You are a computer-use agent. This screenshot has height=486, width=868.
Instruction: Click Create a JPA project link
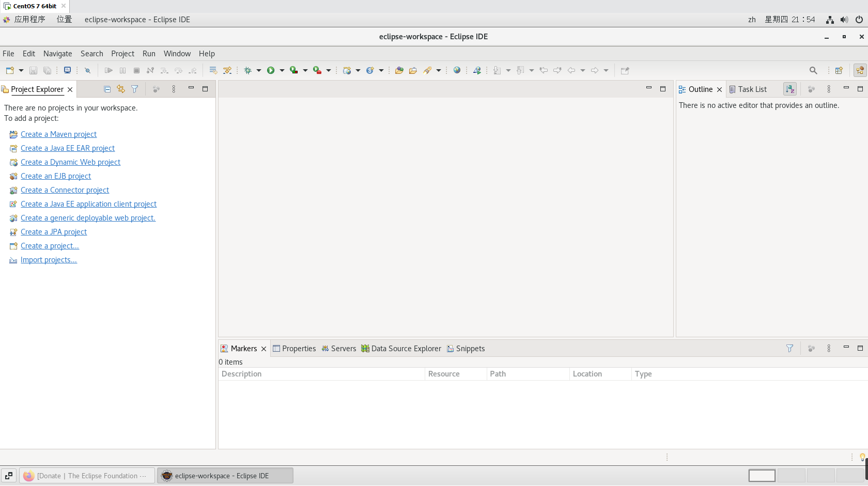[x=54, y=232]
